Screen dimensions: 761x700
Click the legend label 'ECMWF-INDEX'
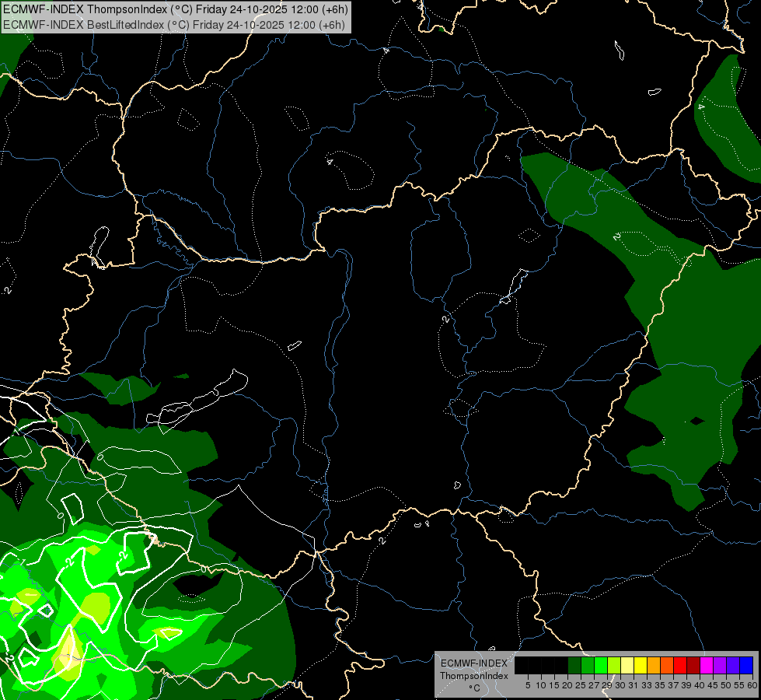click(x=474, y=663)
